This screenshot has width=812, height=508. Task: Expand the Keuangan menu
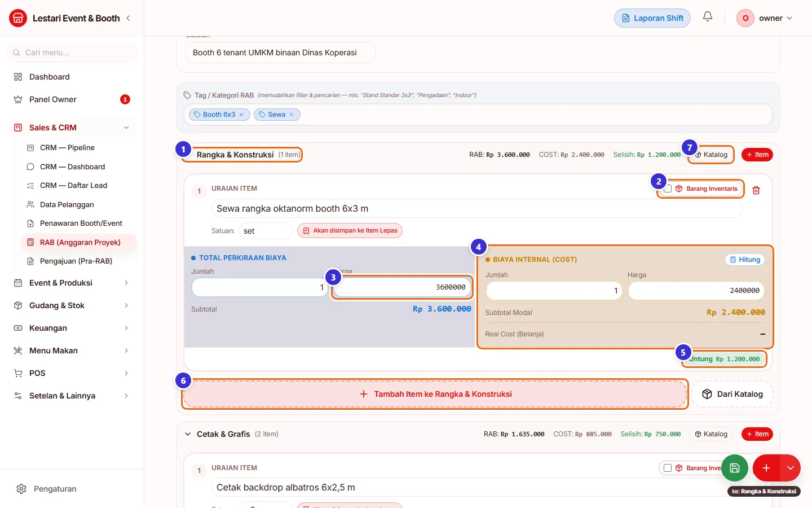tap(72, 328)
